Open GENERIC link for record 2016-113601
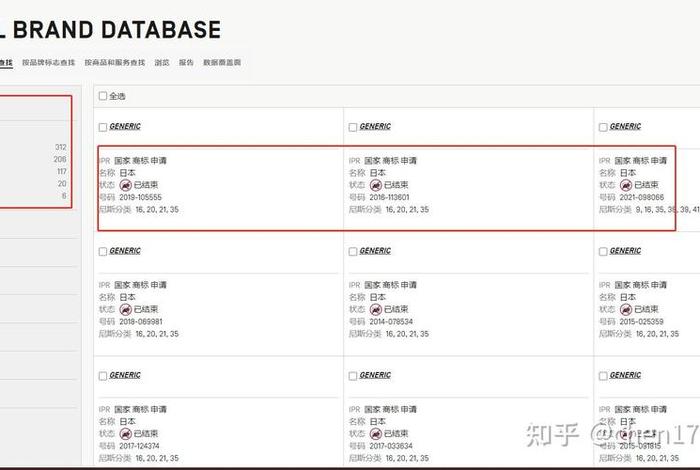Screen dimensions: 700x470 pyautogui.click(x=375, y=126)
